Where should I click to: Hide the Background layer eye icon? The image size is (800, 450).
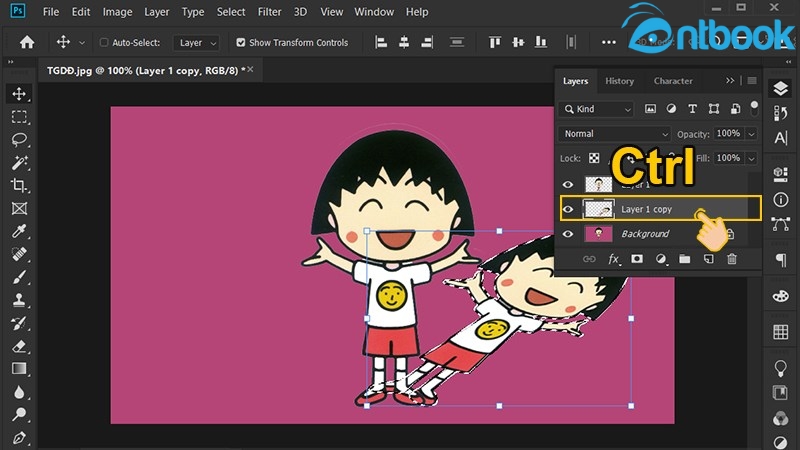pyautogui.click(x=568, y=234)
